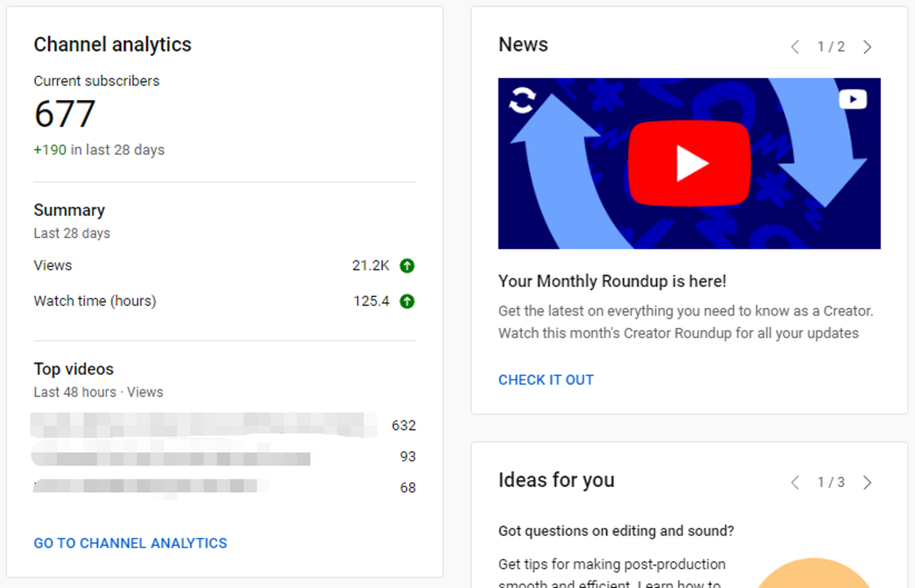Click the Watch time (hours) row

[x=95, y=301]
